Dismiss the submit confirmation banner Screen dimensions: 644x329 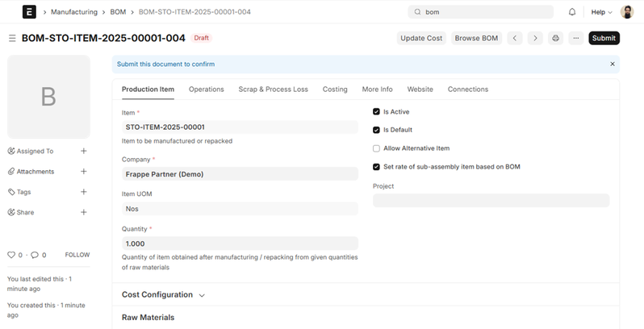pyautogui.click(x=612, y=64)
